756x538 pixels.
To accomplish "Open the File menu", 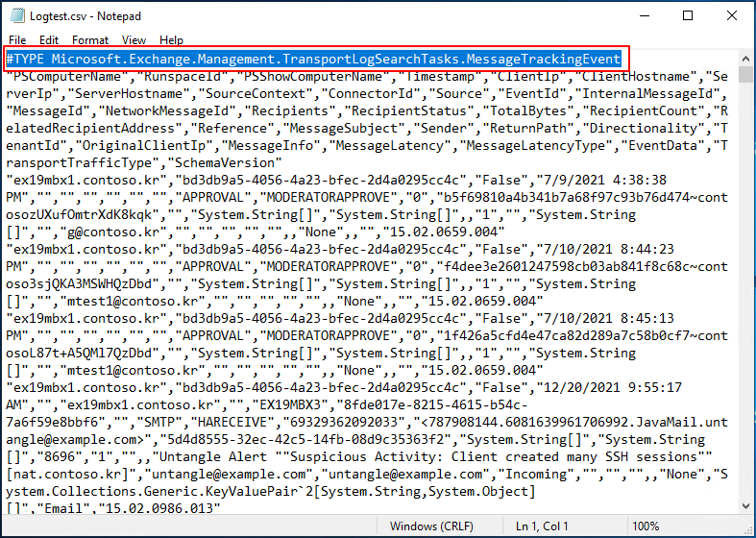I will [x=17, y=40].
